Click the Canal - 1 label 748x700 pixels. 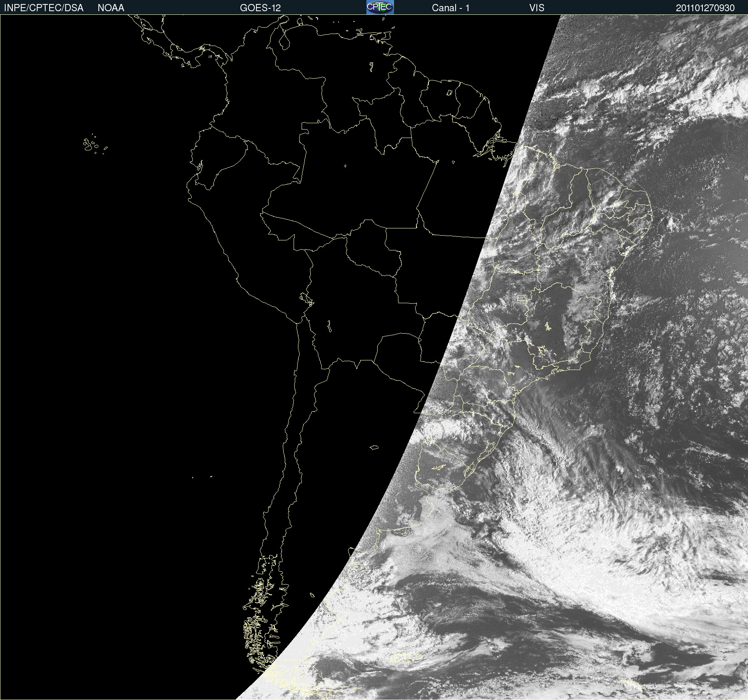tap(450, 8)
